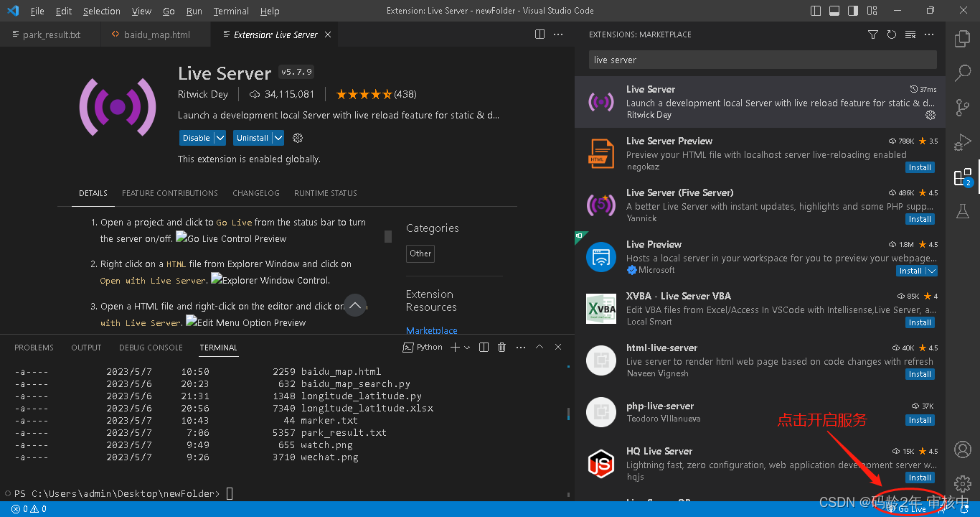
Task: Click the extensions search field
Action: point(763,60)
